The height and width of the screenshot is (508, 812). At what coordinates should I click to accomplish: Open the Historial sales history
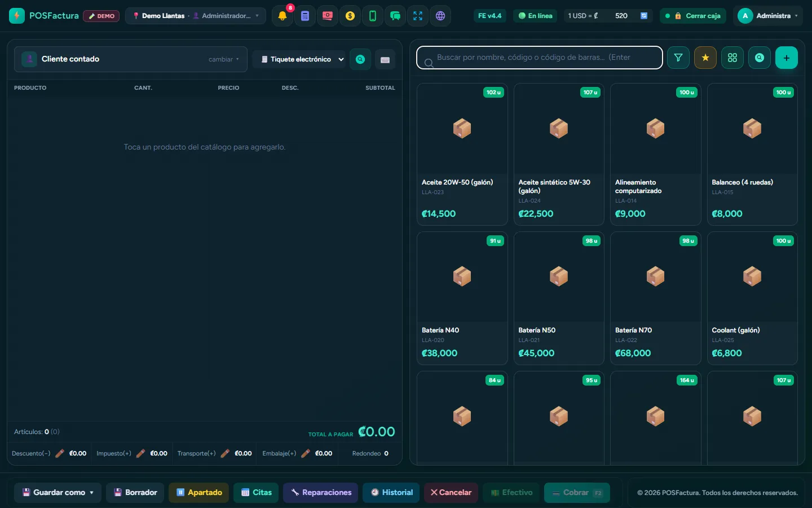(391, 493)
